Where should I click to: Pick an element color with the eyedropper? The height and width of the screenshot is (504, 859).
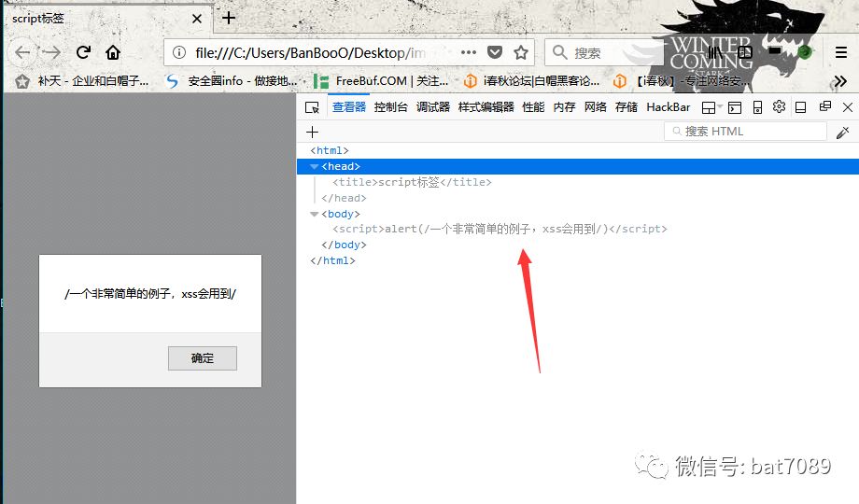tap(842, 132)
